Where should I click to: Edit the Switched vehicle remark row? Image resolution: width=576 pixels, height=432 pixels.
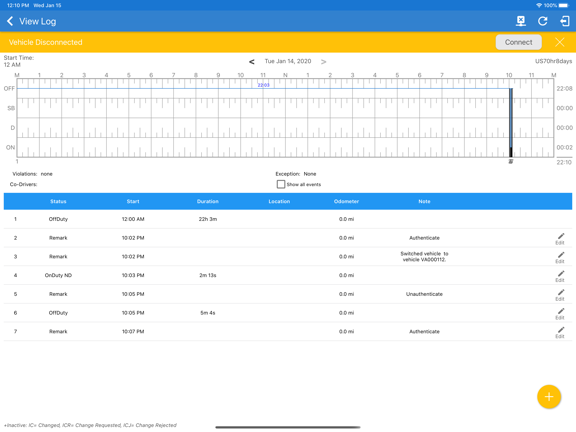(560, 257)
